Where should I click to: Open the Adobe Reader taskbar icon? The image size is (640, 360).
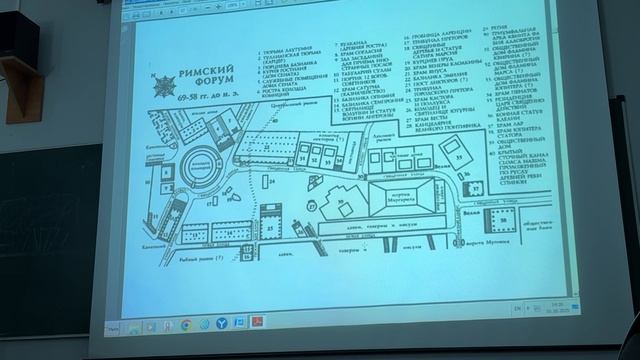[257, 322]
